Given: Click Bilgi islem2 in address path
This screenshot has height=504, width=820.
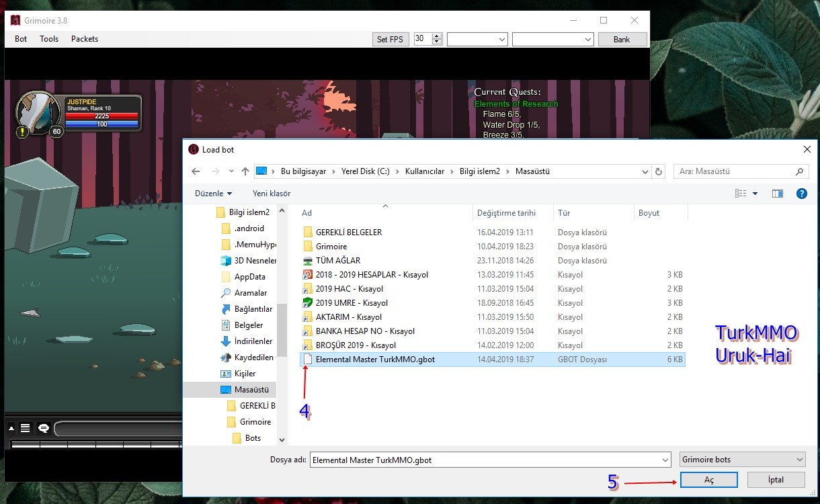Looking at the screenshot, I should 480,171.
